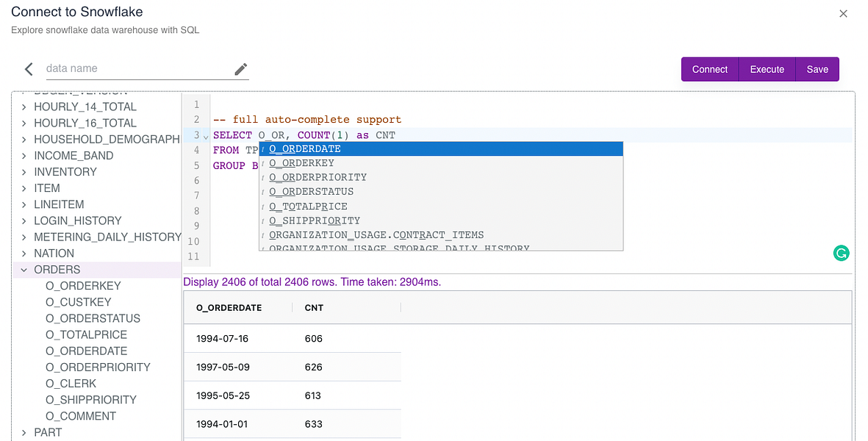Select O_ORDERPRIORITY column in tree

[98, 367]
